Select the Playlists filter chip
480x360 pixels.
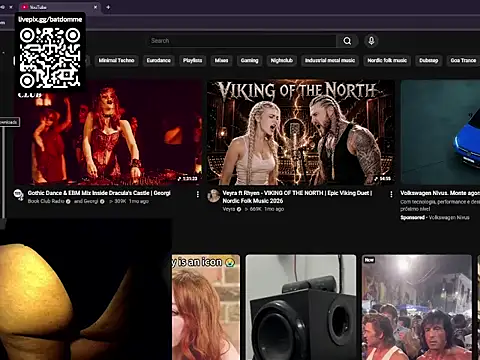192,60
